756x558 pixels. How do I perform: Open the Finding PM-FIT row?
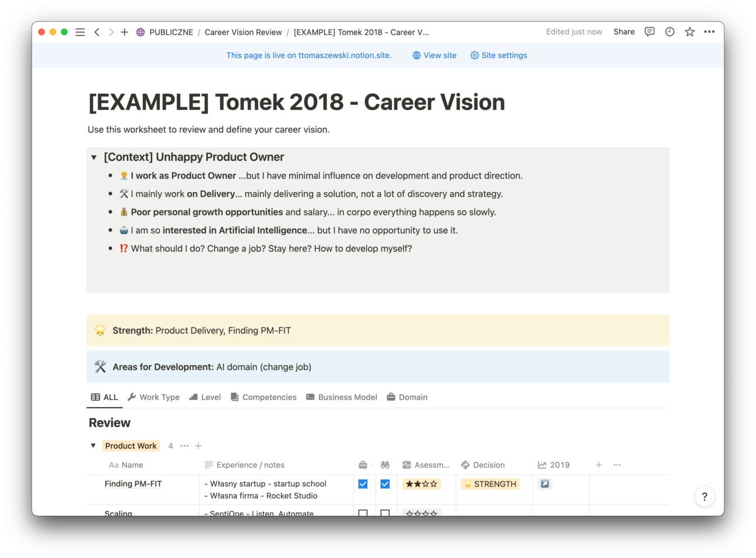pyautogui.click(x=133, y=484)
